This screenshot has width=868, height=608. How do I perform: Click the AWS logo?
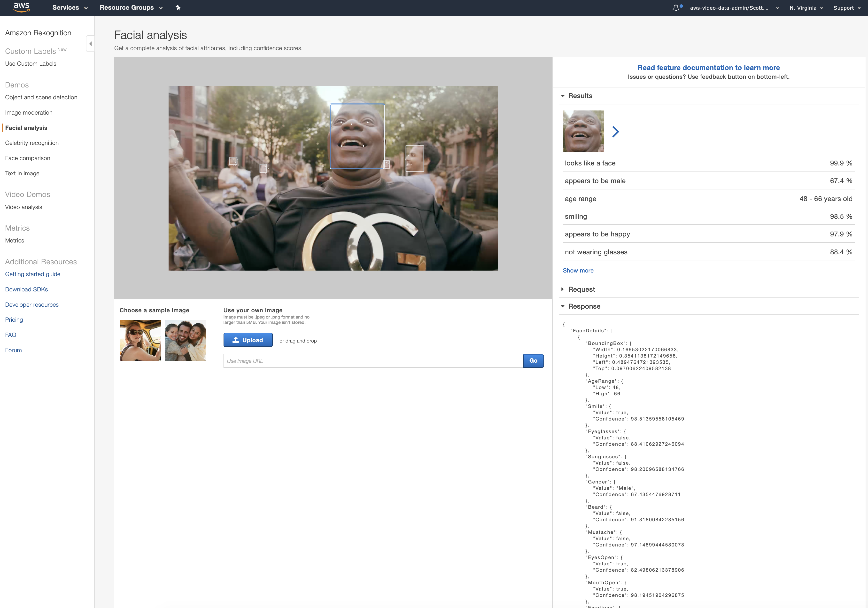tap(22, 7)
